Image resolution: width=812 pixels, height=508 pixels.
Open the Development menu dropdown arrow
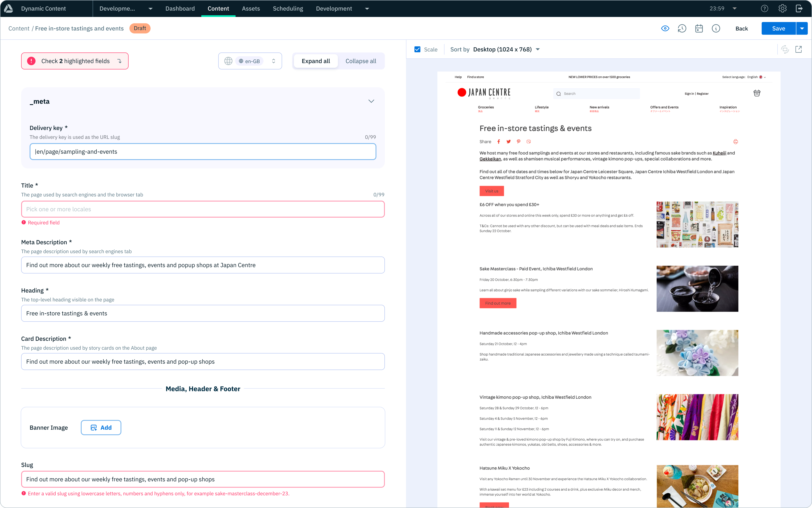[x=367, y=9]
